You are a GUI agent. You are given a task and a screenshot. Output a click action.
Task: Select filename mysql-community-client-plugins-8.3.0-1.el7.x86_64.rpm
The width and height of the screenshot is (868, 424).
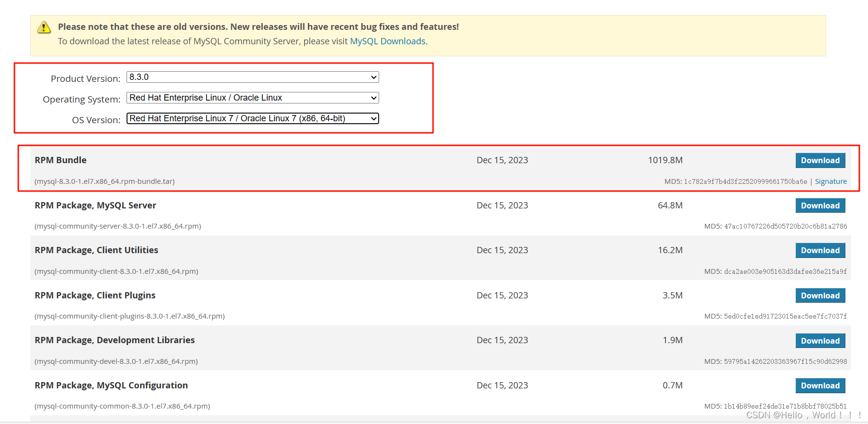coord(130,316)
